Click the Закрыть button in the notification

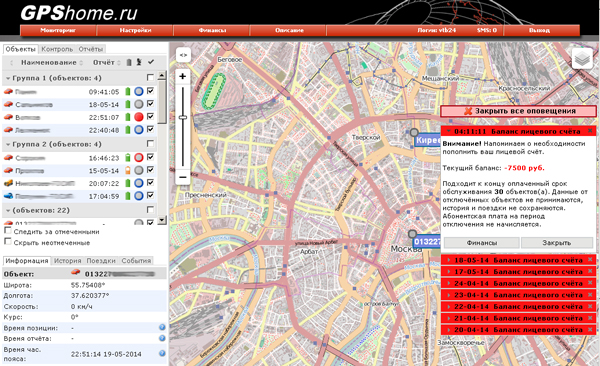[x=557, y=243]
